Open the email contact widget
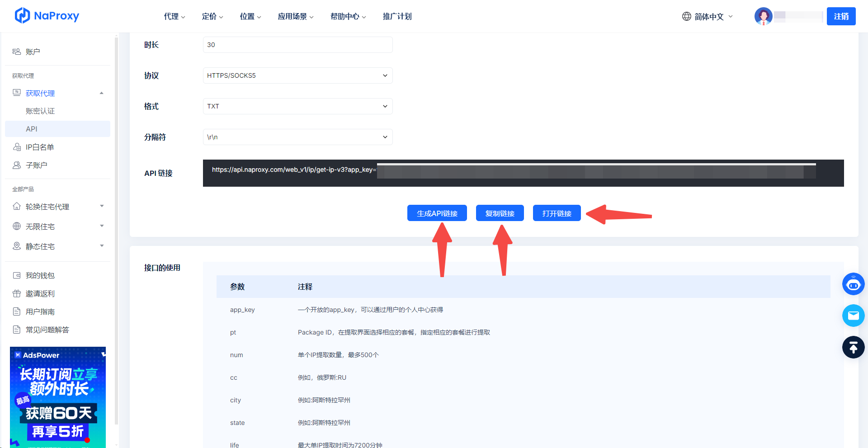This screenshot has height=448, width=868. pyautogui.click(x=853, y=316)
